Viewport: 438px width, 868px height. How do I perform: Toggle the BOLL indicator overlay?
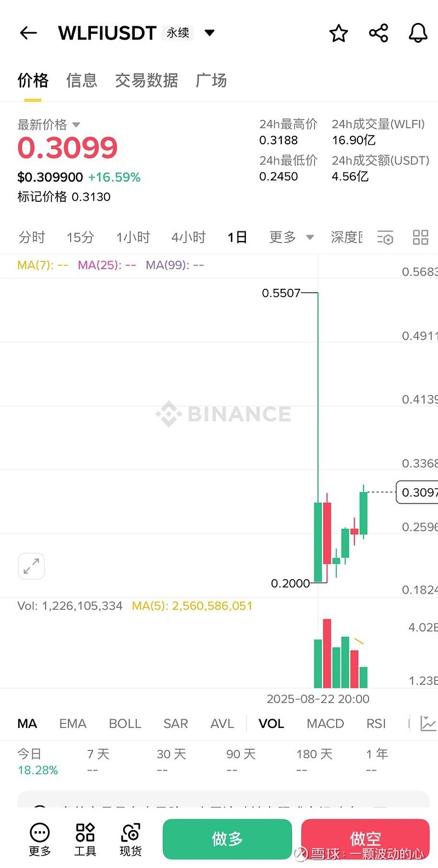tap(125, 724)
